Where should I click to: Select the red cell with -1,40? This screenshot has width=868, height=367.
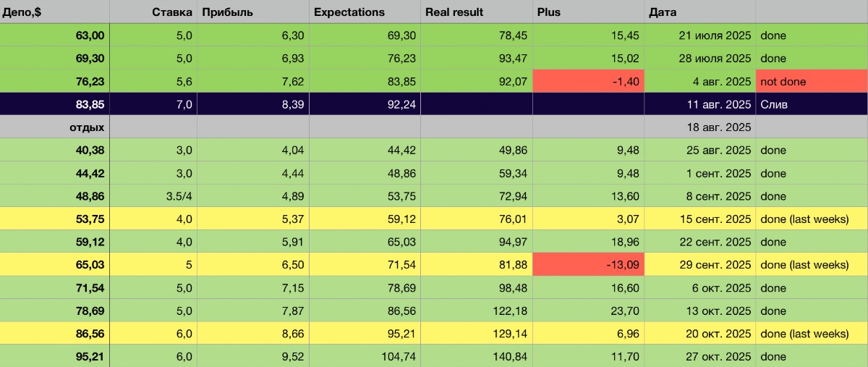click(x=588, y=81)
